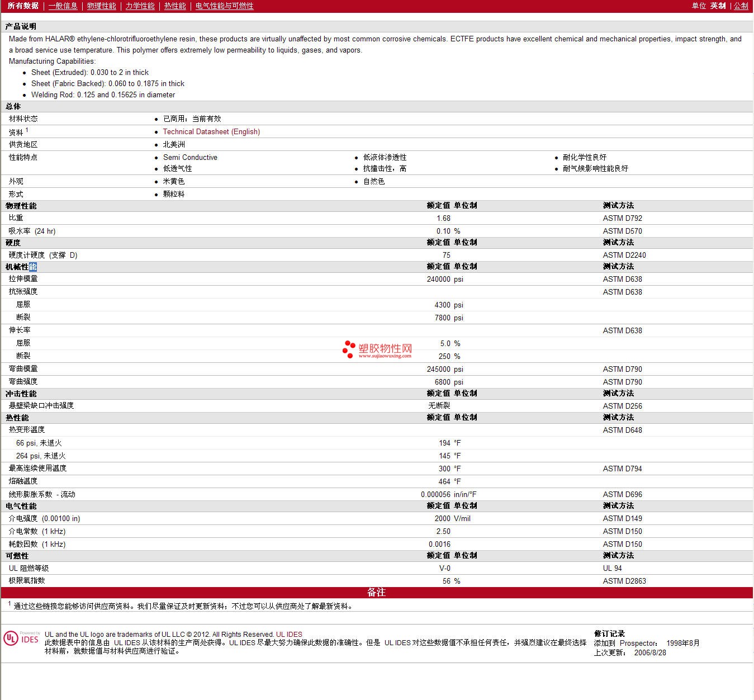
Task: Click the 极限氧指数 row label
Action: pos(27,580)
